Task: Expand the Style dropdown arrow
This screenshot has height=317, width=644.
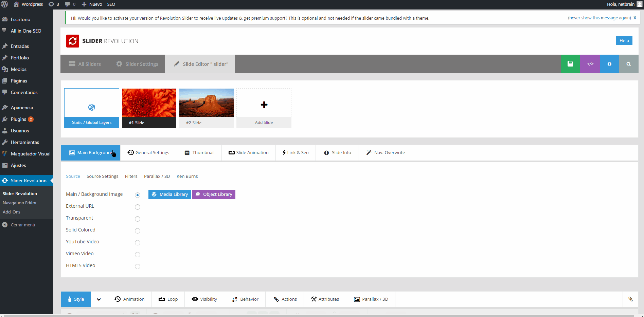Action: 99,299
